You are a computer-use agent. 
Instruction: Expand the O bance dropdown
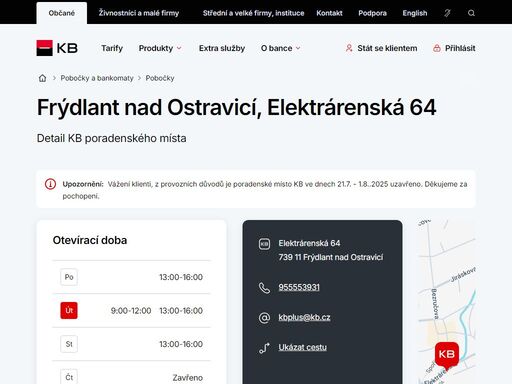[x=280, y=48]
